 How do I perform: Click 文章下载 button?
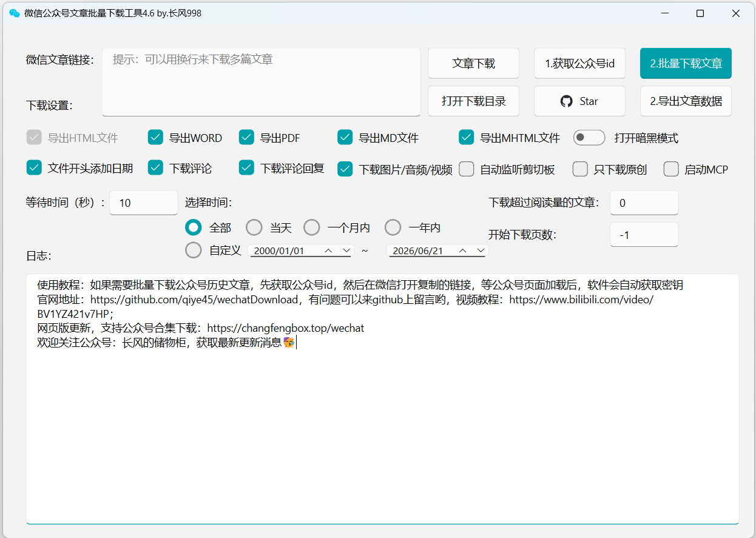[x=473, y=63]
